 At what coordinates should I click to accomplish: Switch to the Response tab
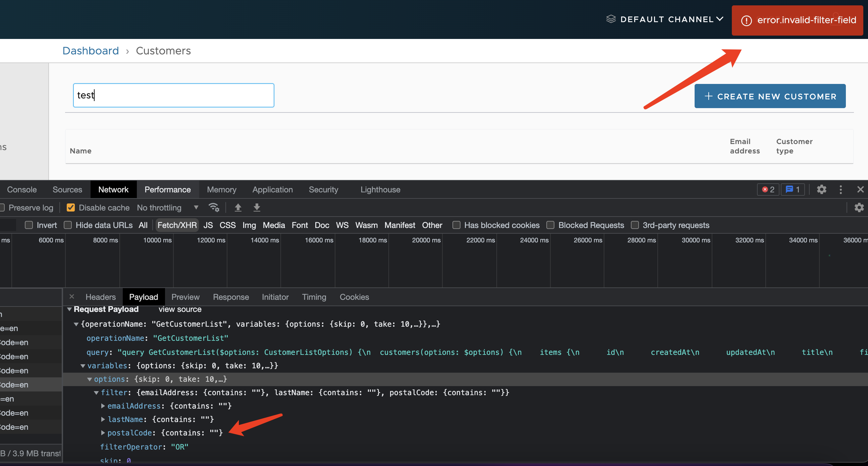click(231, 297)
